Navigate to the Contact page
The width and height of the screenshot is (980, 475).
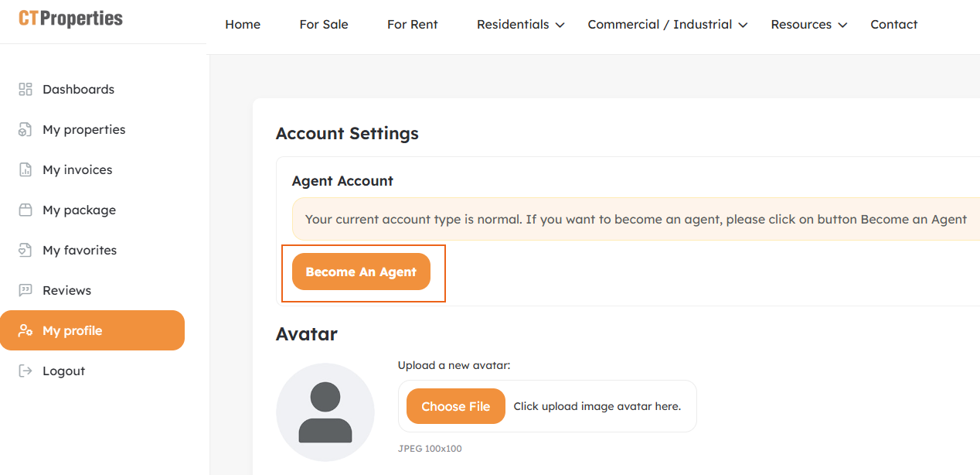[893, 25]
